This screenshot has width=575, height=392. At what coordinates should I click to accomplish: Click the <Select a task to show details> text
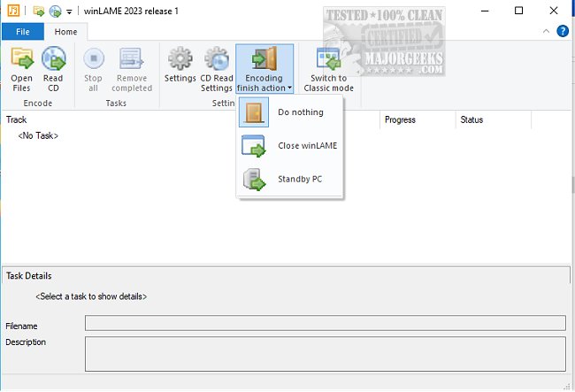coord(91,296)
